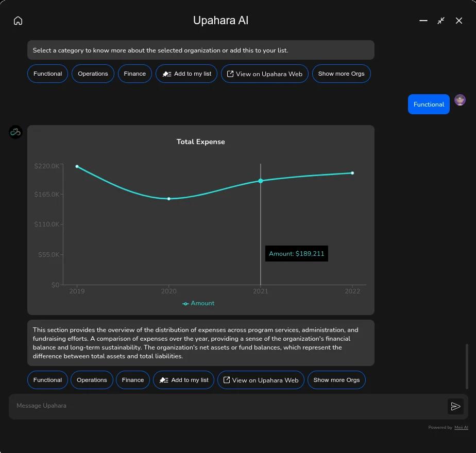
Task: Click the 2022 data point on chart
Action: pos(352,173)
